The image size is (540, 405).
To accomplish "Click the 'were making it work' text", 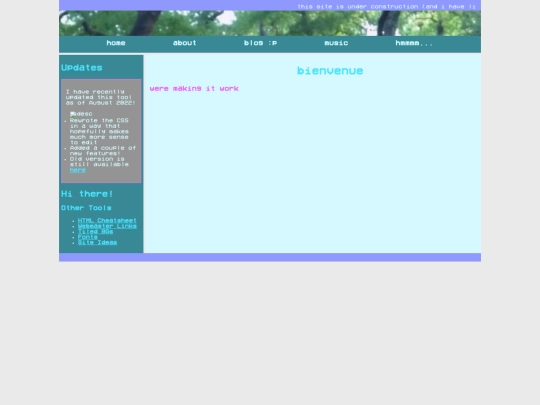I will [x=194, y=89].
